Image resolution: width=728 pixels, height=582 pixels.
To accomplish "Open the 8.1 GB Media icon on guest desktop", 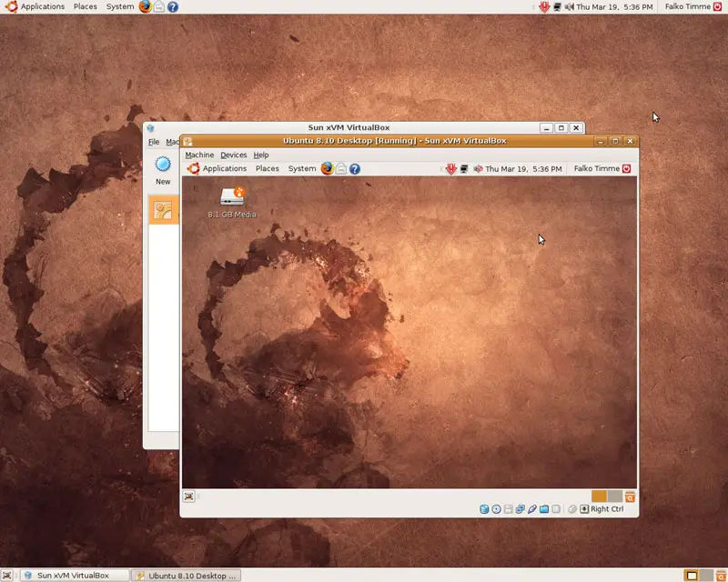I will pyautogui.click(x=230, y=198).
